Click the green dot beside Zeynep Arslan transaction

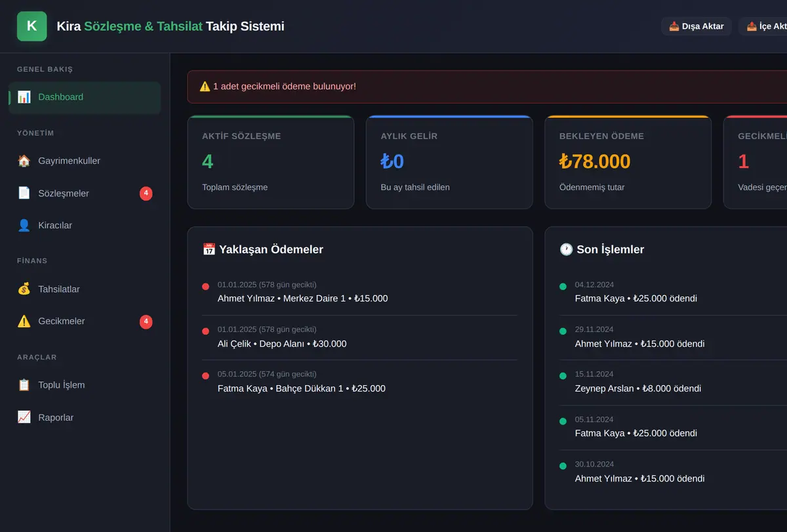[563, 376]
